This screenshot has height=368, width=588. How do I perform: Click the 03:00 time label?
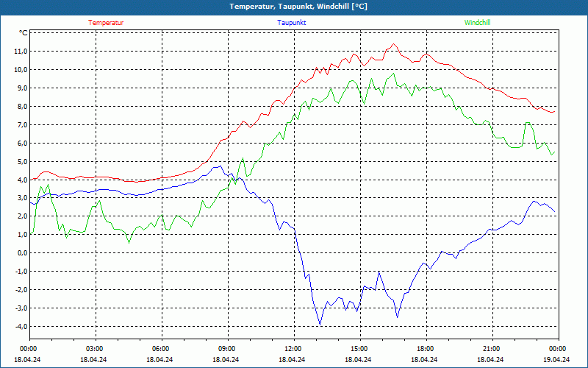tap(96, 349)
